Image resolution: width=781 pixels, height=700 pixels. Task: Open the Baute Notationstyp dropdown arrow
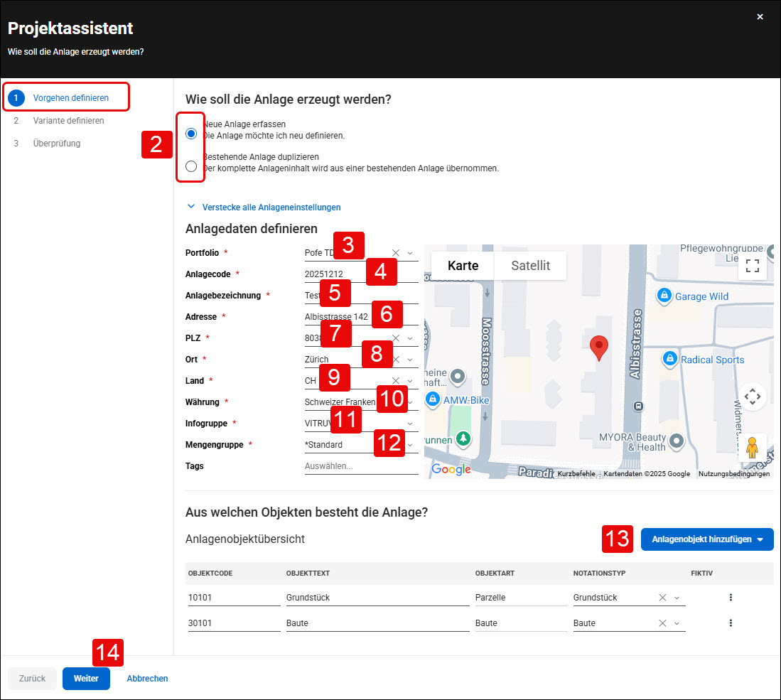(x=677, y=623)
